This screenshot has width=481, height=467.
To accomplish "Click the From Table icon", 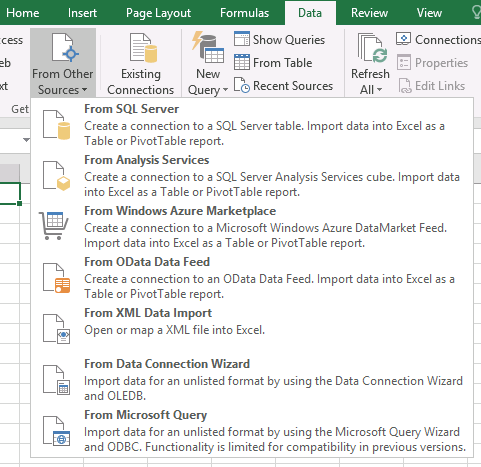I will [242, 62].
